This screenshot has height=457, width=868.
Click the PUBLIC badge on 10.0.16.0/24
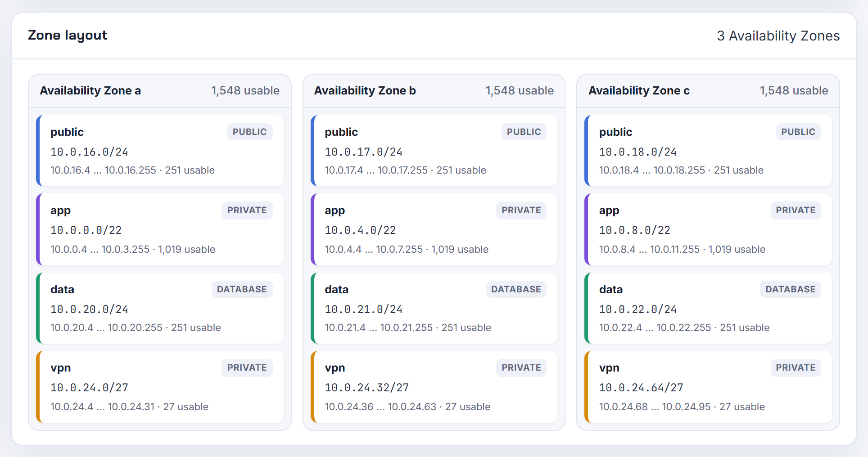click(x=249, y=132)
